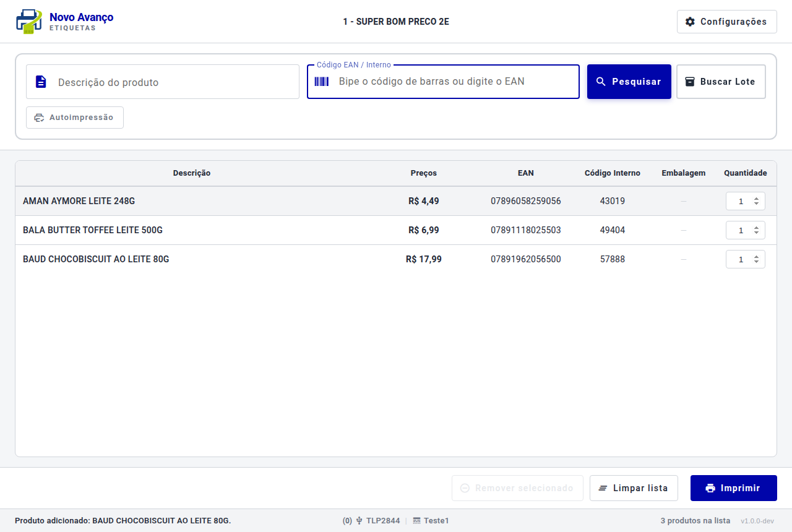The width and height of the screenshot is (792, 532).
Task: Click EAN 07891118025503
Action: (526, 230)
